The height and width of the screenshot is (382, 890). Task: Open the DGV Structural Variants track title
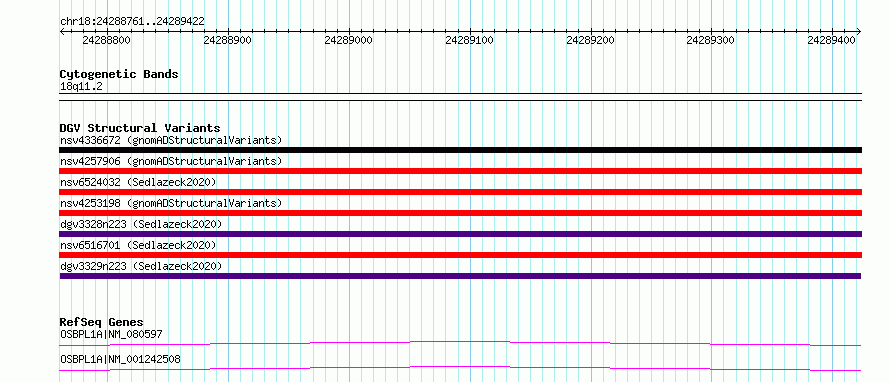pos(140,128)
